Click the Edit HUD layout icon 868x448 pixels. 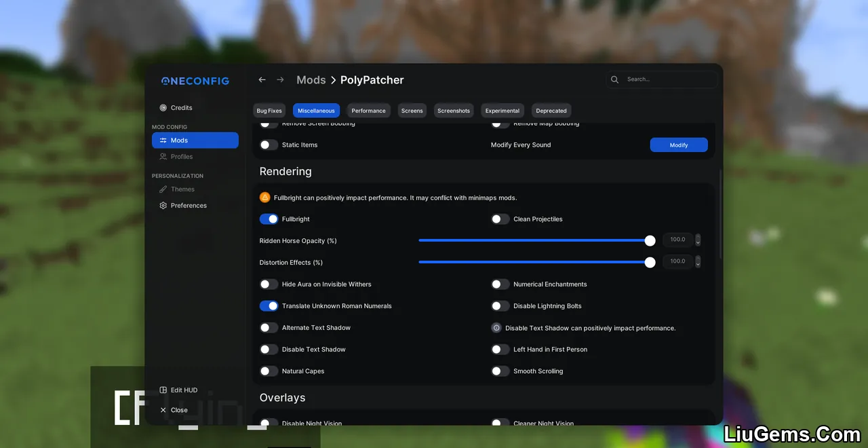point(163,390)
